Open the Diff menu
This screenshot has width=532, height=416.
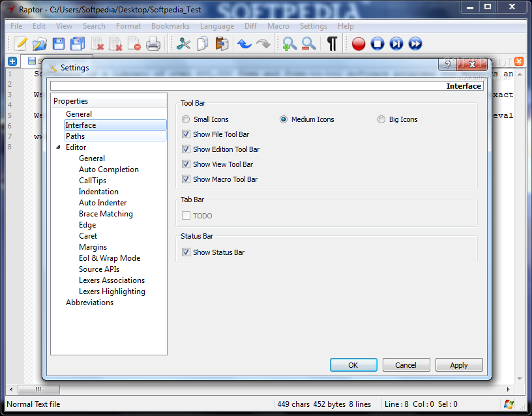coord(251,26)
